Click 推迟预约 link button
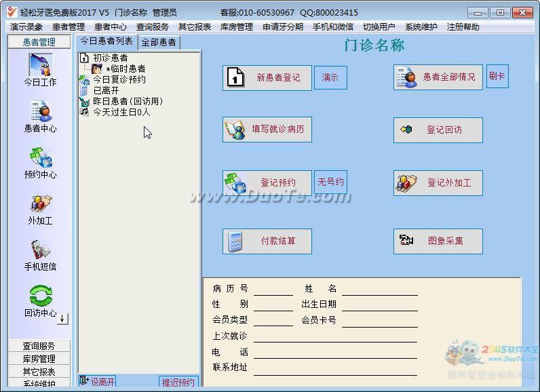540x392 pixels. [178, 383]
